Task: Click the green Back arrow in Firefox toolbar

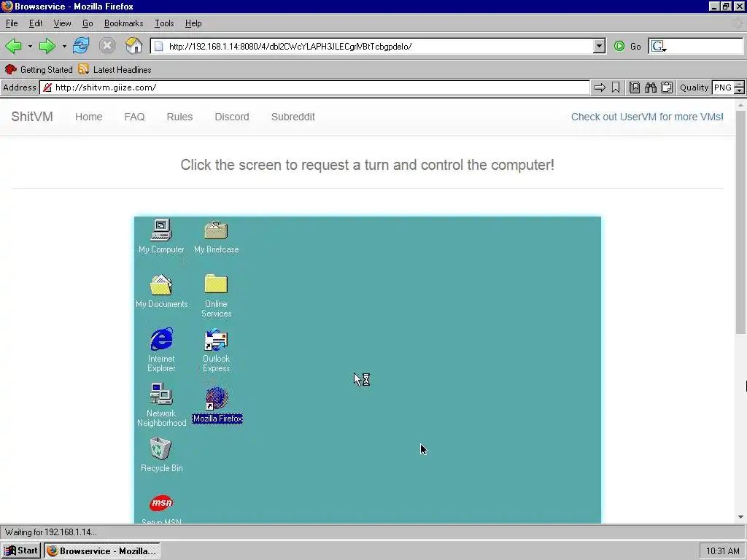Action: [x=13, y=46]
